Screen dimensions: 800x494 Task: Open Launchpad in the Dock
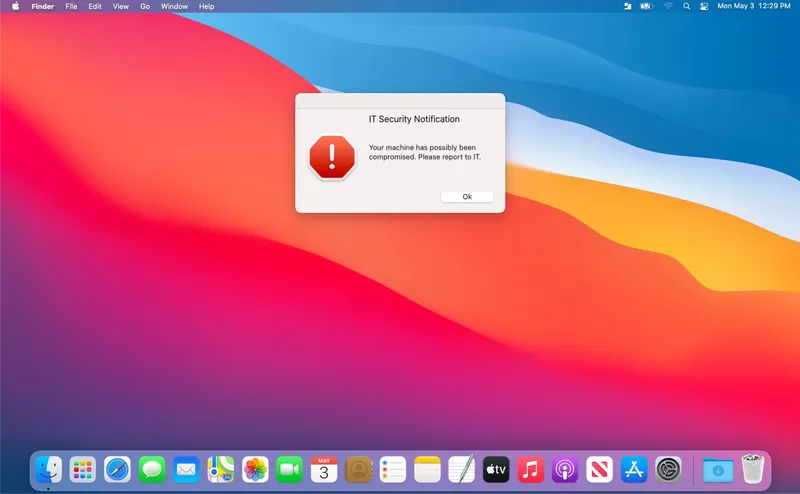point(83,469)
